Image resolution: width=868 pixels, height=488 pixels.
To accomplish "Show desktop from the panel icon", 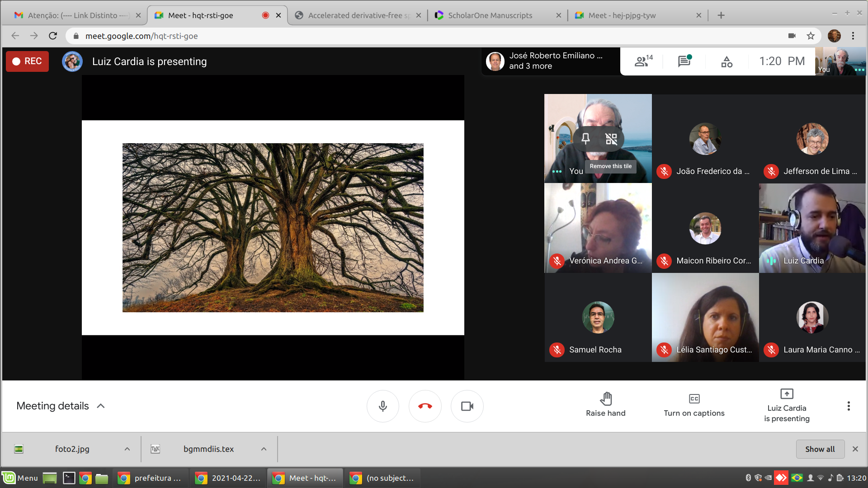I will pyautogui.click(x=50, y=478).
